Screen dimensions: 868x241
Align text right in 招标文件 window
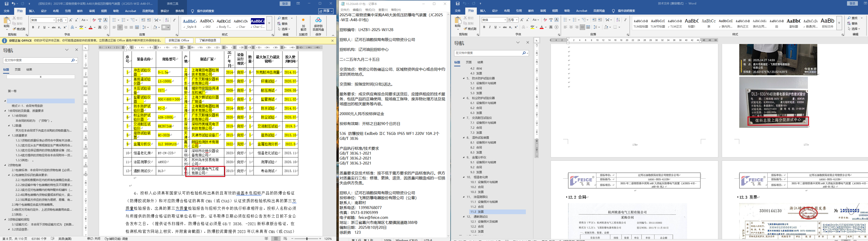click(126, 28)
